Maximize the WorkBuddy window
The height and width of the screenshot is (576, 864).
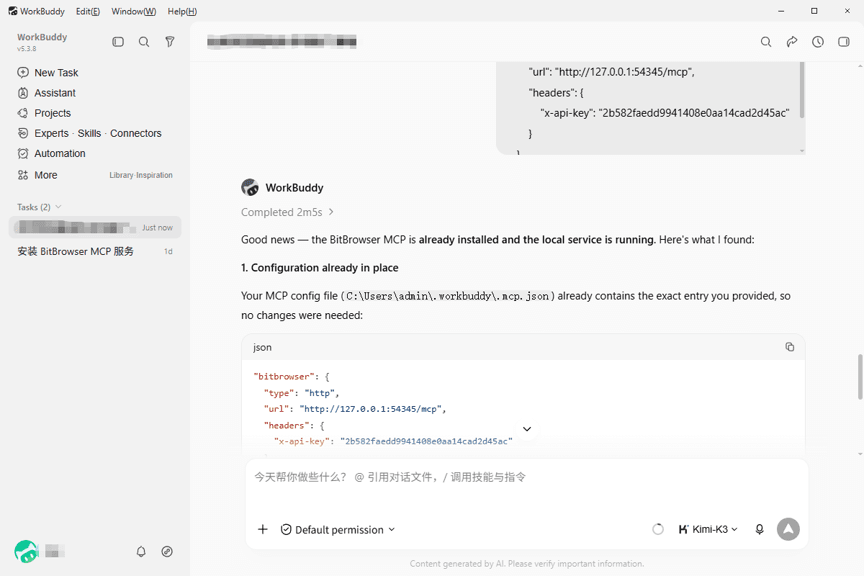pos(814,11)
